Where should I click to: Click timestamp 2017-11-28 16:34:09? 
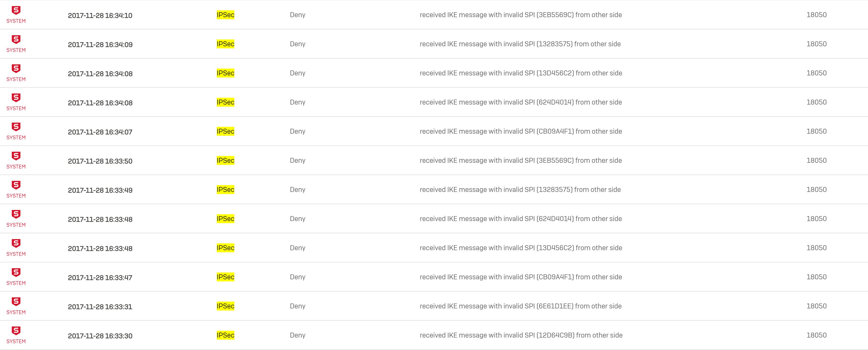(x=100, y=44)
